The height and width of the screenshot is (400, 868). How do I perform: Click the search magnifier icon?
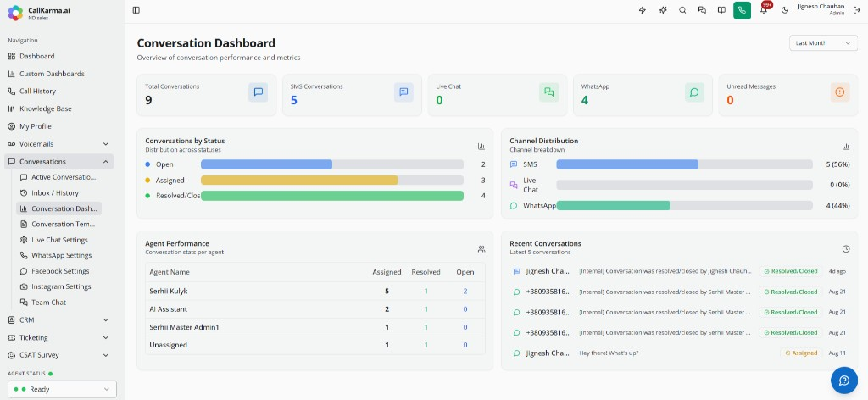(682, 10)
